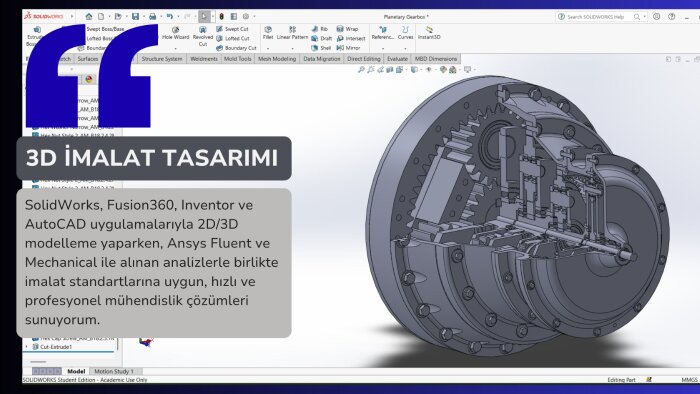700x394 pixels.
Task: Choose the Swept Cut tool
Action: 233,29
